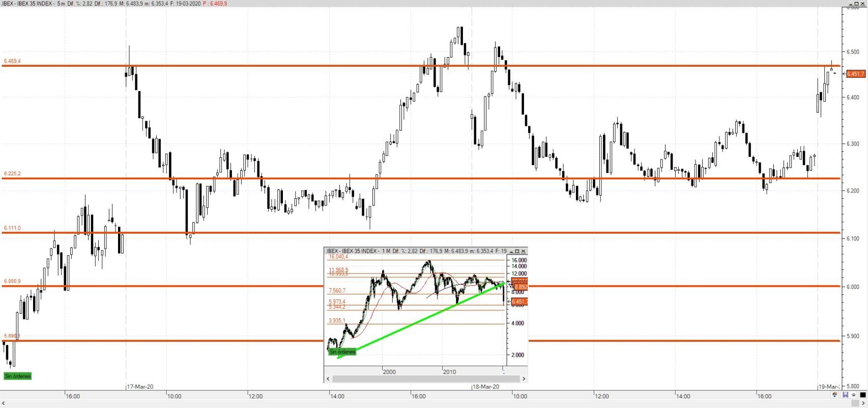Maximize the main IBEX 5 m chart
Screen dimensions: 868x408
(x=856, y=4)
